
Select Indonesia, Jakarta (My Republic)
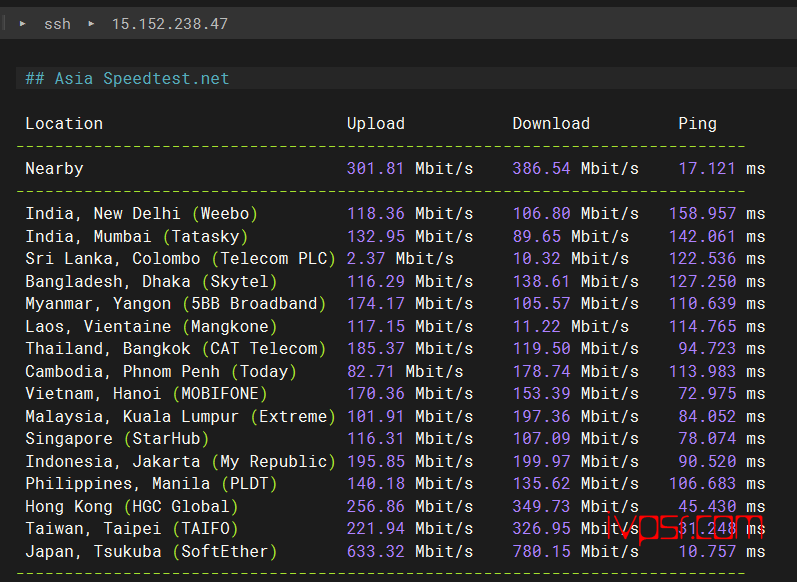pyautogui.click(x=180, y=462)
